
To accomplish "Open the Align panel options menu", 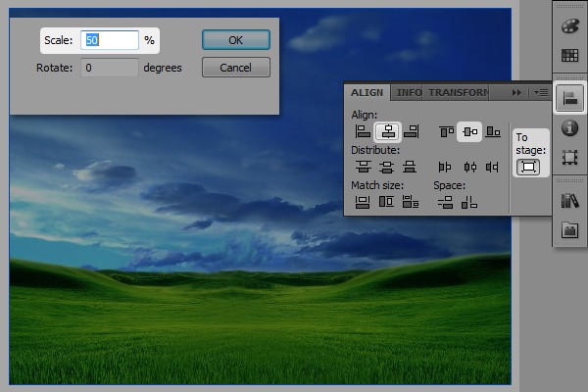I will pos(541,93).
